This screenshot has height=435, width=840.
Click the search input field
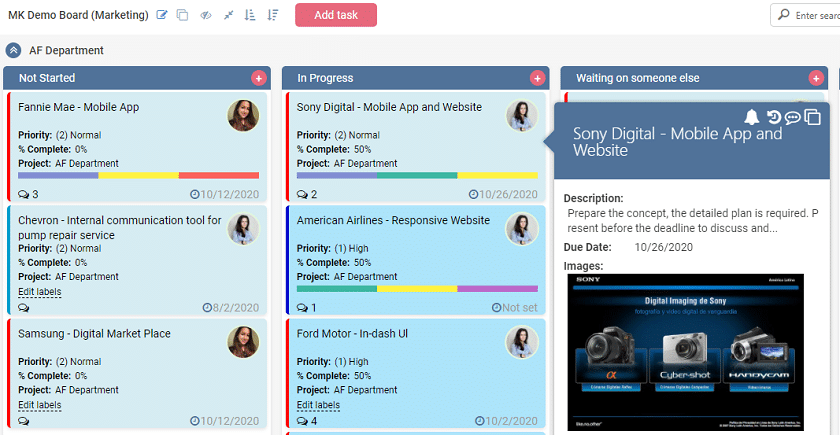click(x=805, y=15)
